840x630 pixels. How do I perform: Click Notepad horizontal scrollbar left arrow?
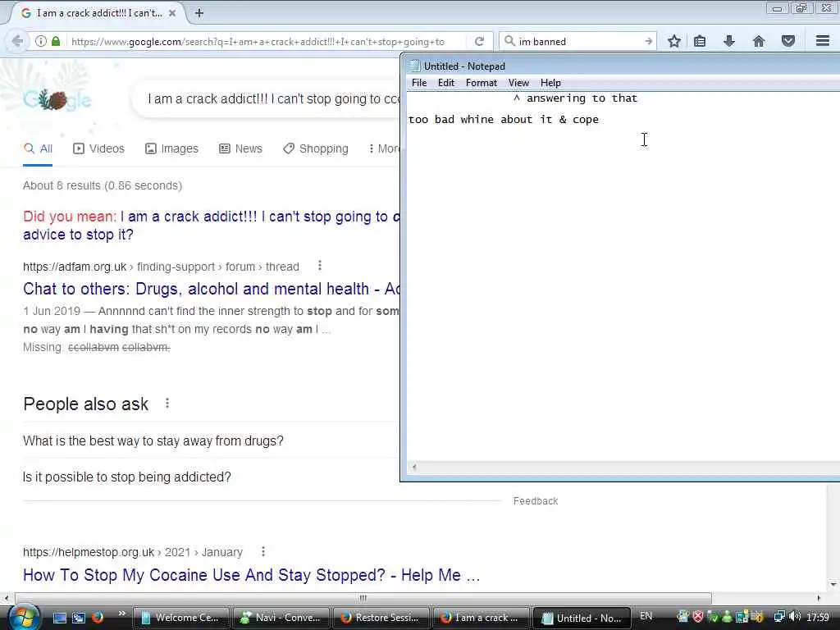click(x=414, y=467)
